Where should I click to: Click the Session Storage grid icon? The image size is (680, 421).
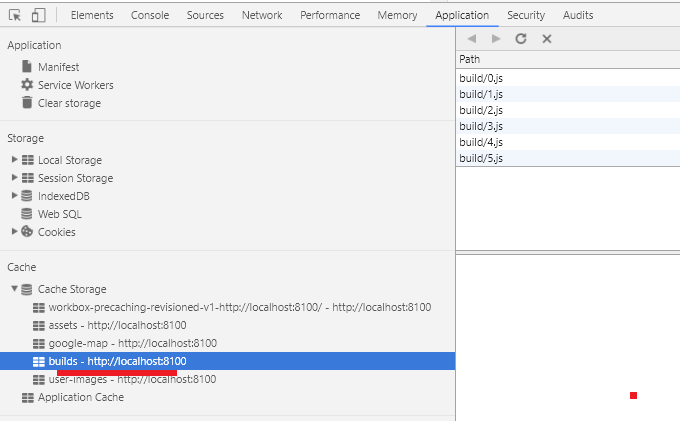click(28, 178)
